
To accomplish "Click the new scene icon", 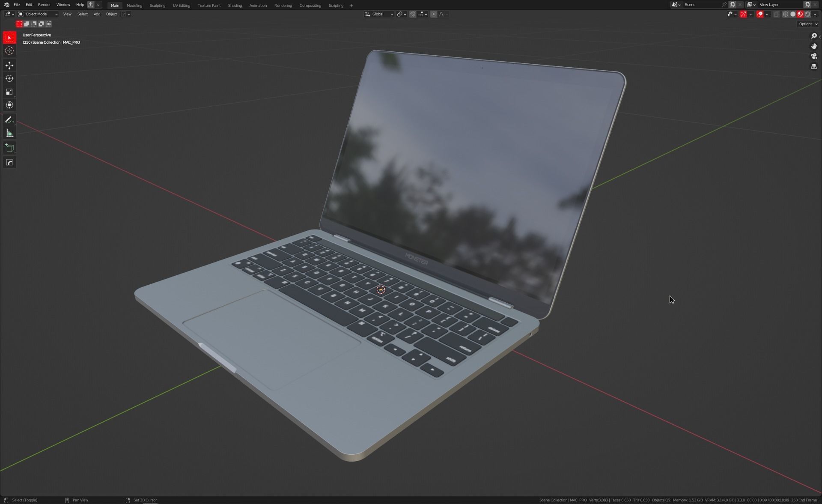I will [x=732, y=5].
